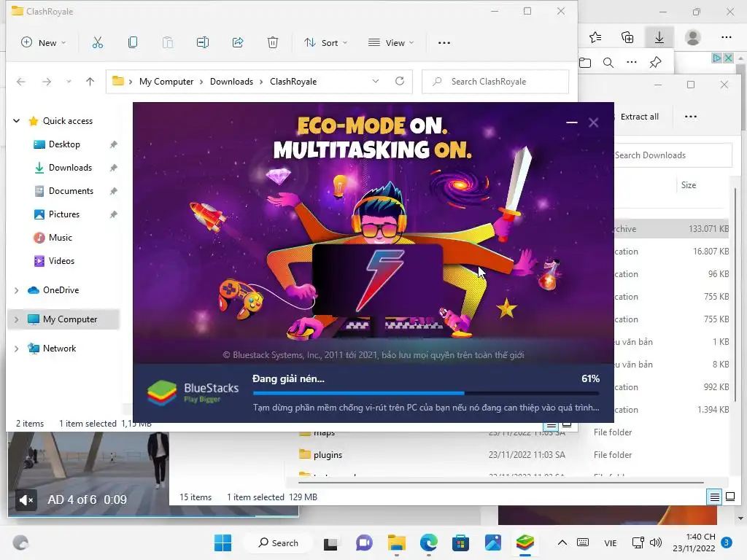The height and width of the screenshot is (560, 747).
Task: Unpin Documents using its pin icon
Action: pyautogui.click(x=113, y=191)
